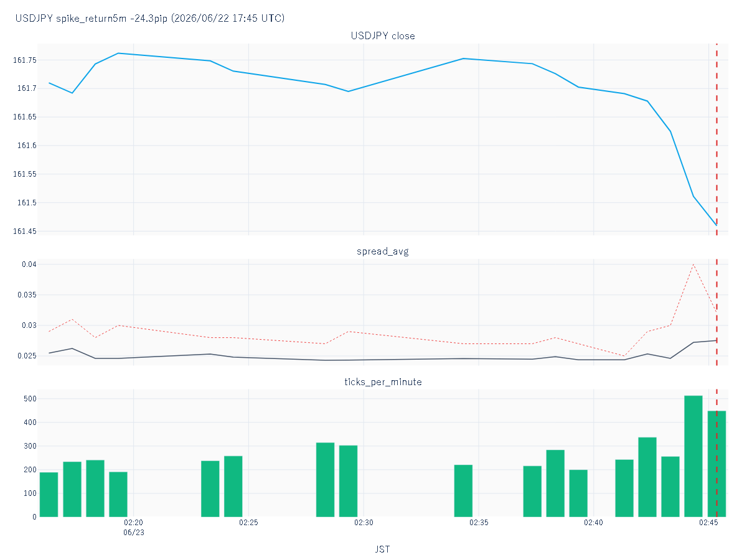Image resolution: width=747 pixels, height=560 pixels.
Task: Click the JST axis title
Action: 383,549
